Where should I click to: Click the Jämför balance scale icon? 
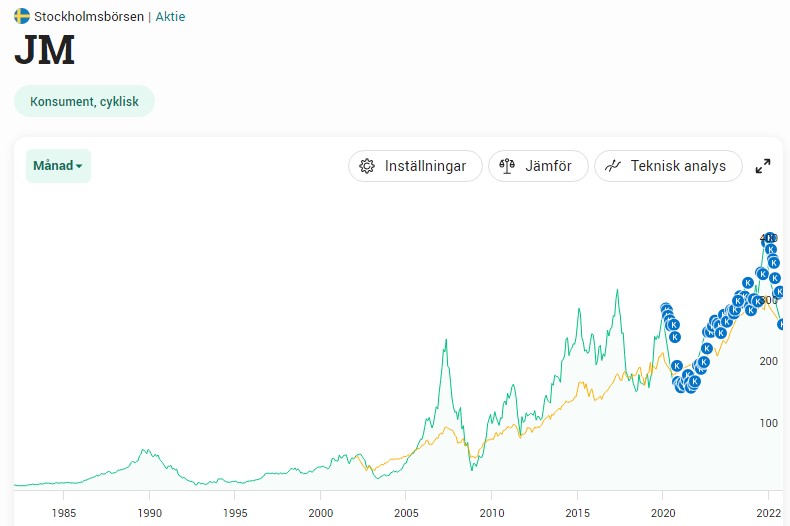(506, 166)
